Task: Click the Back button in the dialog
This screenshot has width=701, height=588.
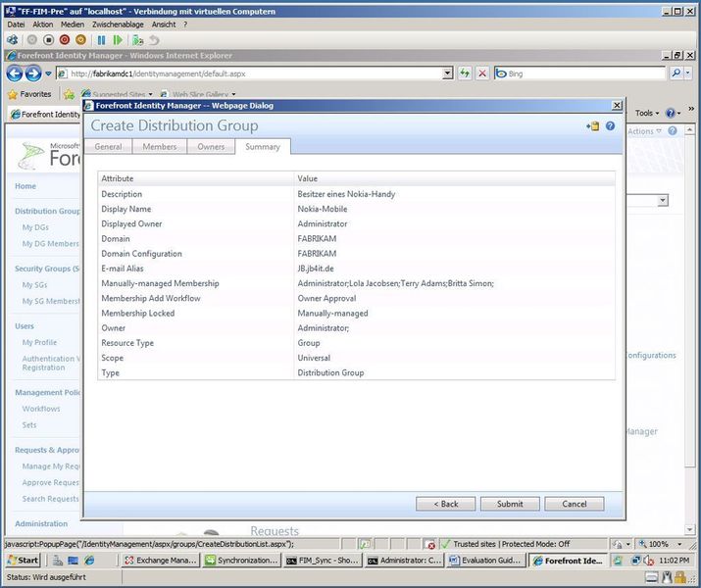Action: coord(445,504)
